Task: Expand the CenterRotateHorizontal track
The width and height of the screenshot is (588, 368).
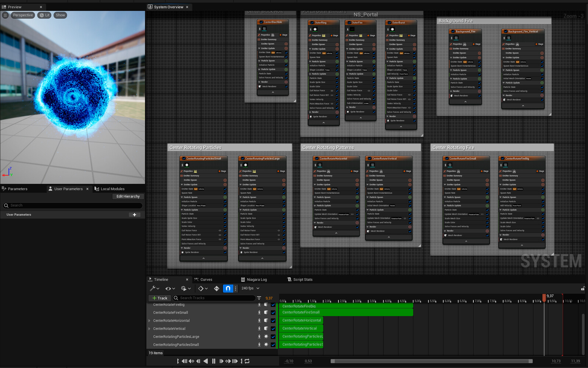Action: (x=149, y=321)
